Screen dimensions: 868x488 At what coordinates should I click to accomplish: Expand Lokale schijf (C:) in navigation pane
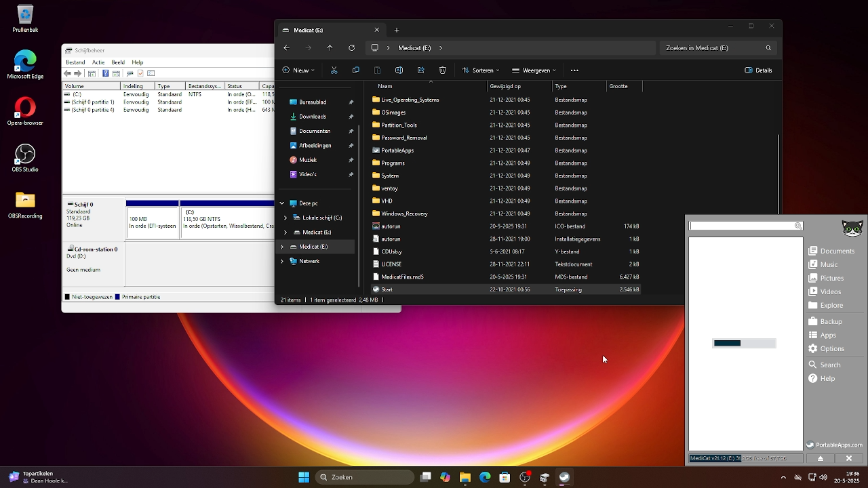tap(285, 218)
